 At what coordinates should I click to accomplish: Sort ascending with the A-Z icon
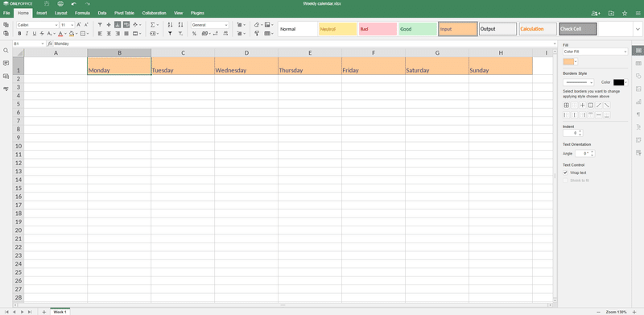point(171,25)
